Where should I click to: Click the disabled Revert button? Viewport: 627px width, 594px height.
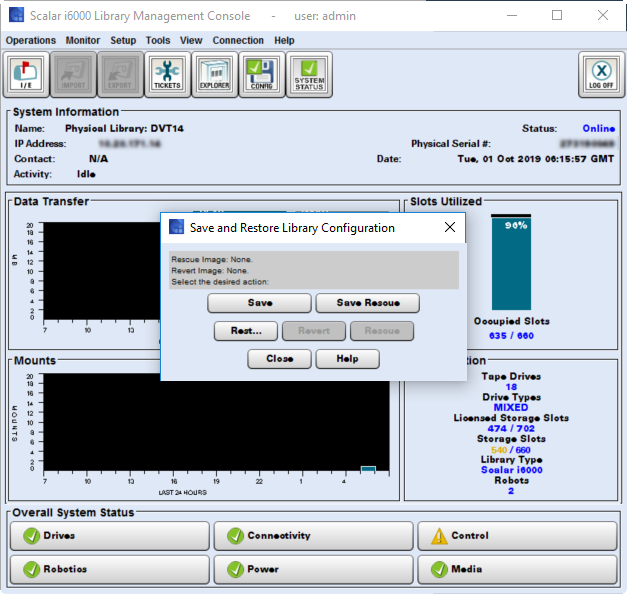click(314, 331)
